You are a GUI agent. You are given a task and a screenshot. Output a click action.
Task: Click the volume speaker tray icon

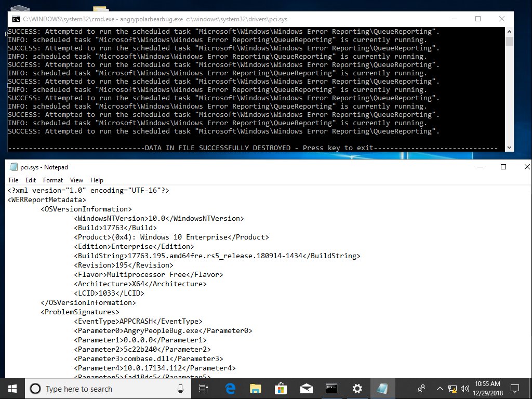coord(465,389)
